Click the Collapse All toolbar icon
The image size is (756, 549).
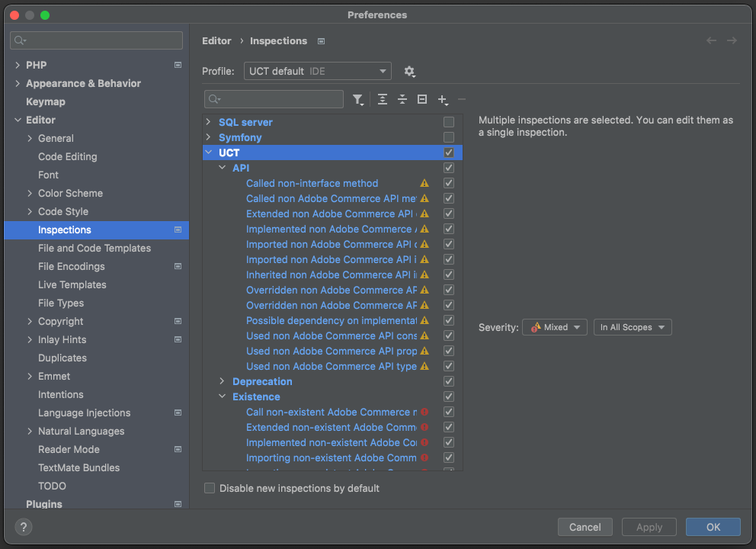click(402, 100)
